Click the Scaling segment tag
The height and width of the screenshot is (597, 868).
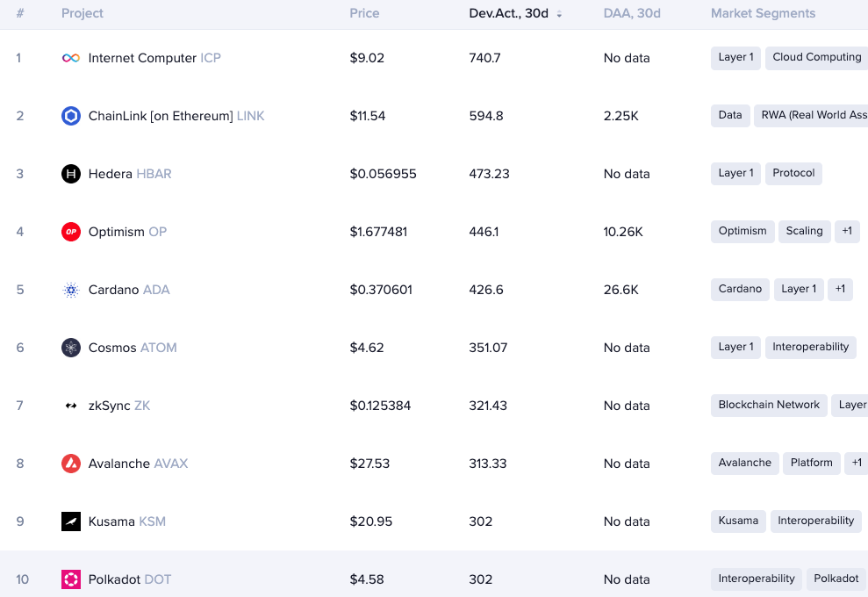(804, 231)
